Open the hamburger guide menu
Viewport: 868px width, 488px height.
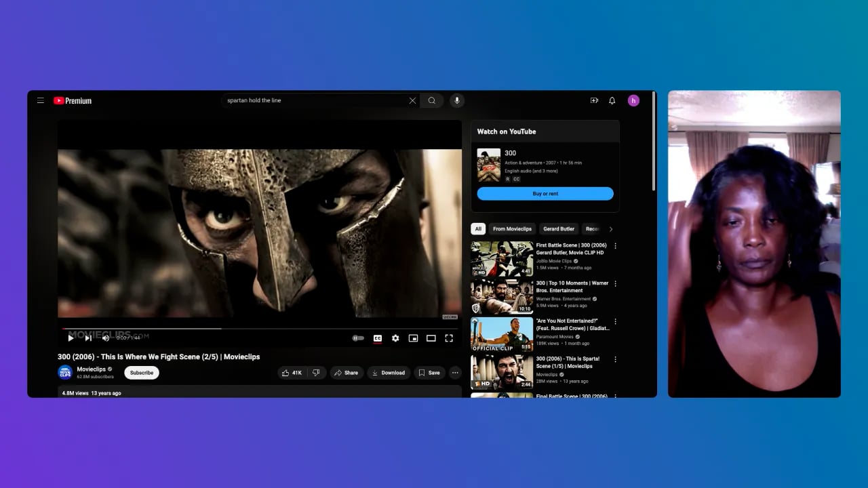tap(41, 100)
